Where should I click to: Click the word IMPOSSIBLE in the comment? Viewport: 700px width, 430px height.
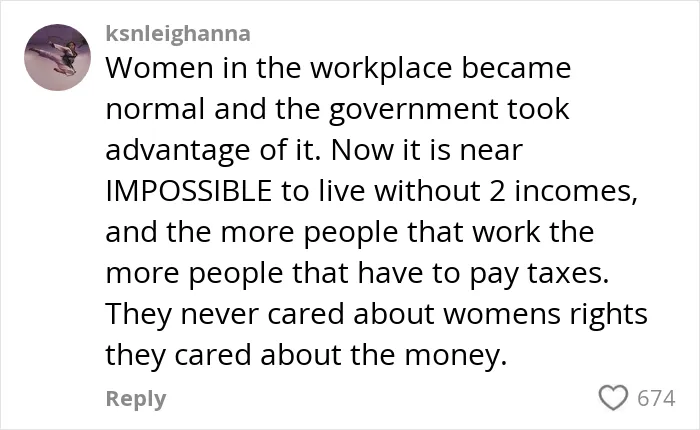point(189,191)
